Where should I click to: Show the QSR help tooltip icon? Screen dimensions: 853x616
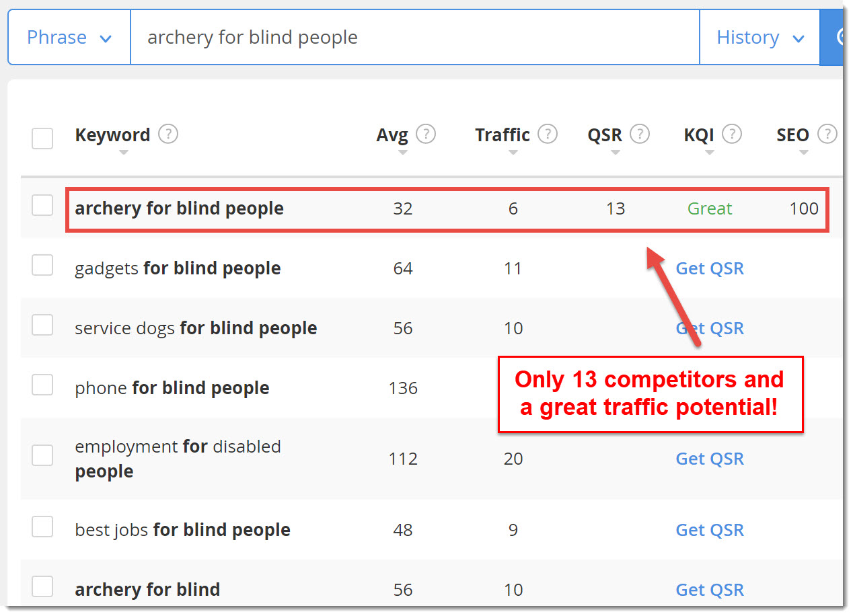pyautogui.click(x=640, y=134)
